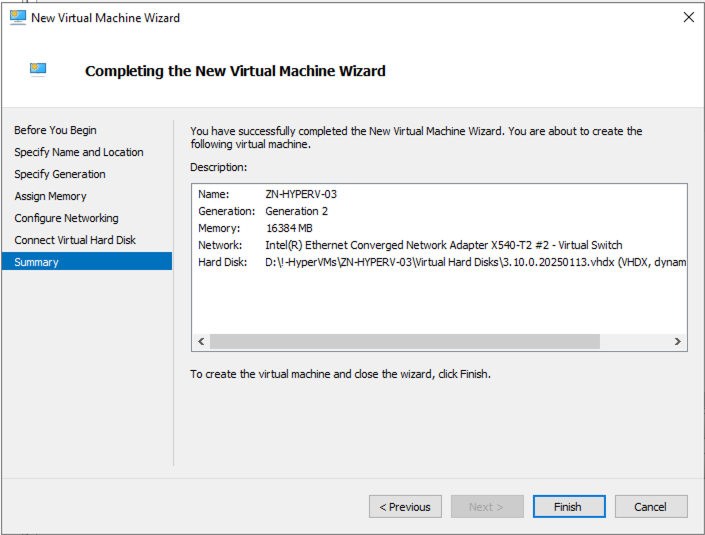Click the horizontal scrollbar thumb in the description
Viewport: 705px width, 535px height.
404,341
